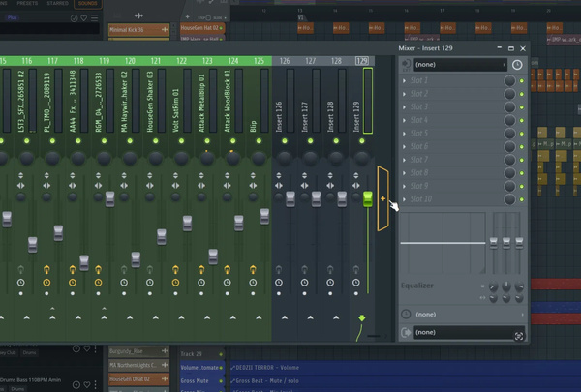The image size is (581, 392).
Task: Toggle the Slot 5 effect enable LED
Action: pyautogui.click(x=523, y=135)
